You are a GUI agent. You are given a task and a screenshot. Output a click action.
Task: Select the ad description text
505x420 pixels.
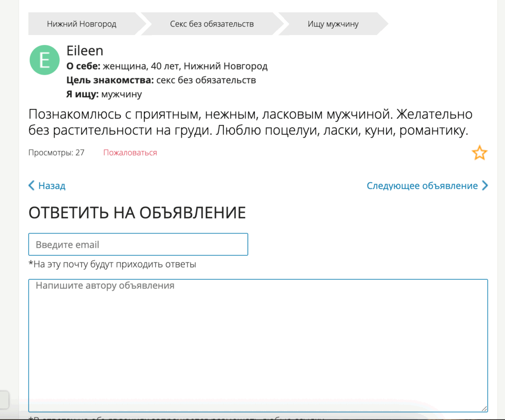[247, 122]
